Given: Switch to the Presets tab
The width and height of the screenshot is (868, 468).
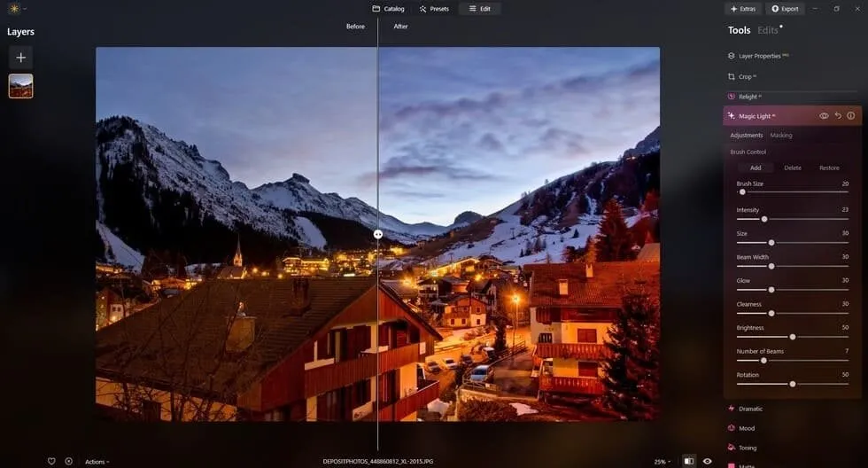Looking at the screenshot, I should (434, 9).
